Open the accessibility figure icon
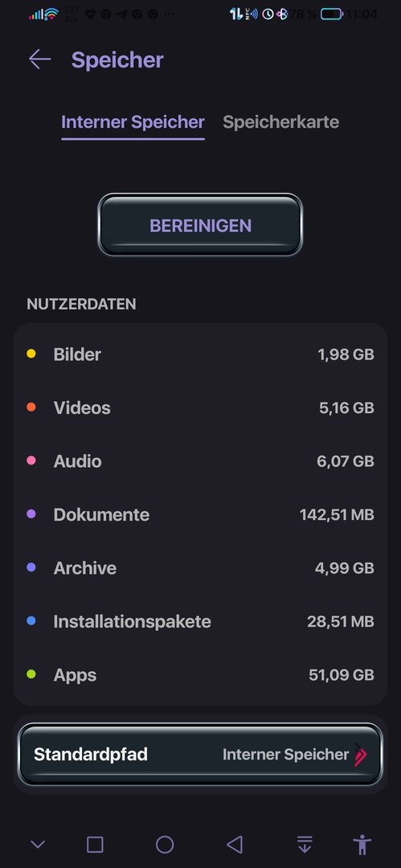The height and width of the screenshot is (868, 401). click(362, 844)
